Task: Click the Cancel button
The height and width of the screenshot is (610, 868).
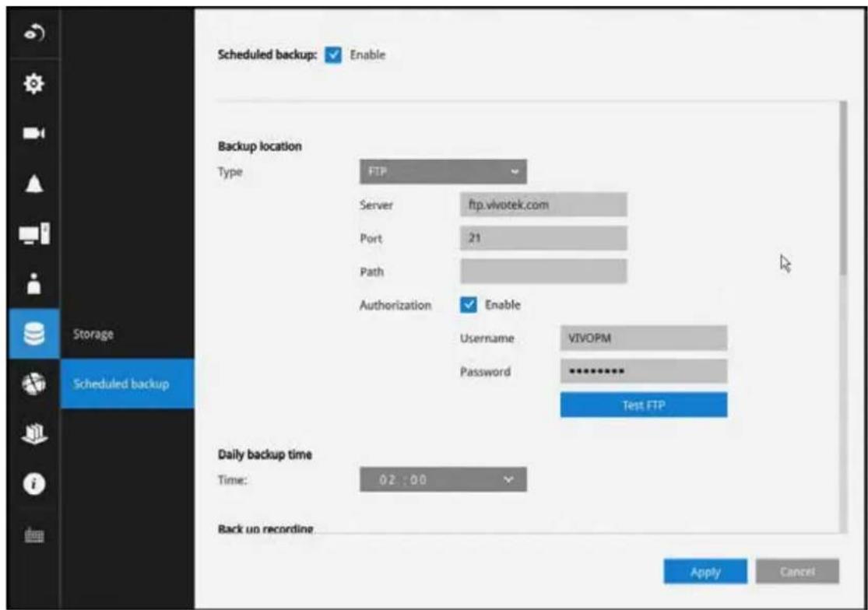Action: click(x=797, y=572)
